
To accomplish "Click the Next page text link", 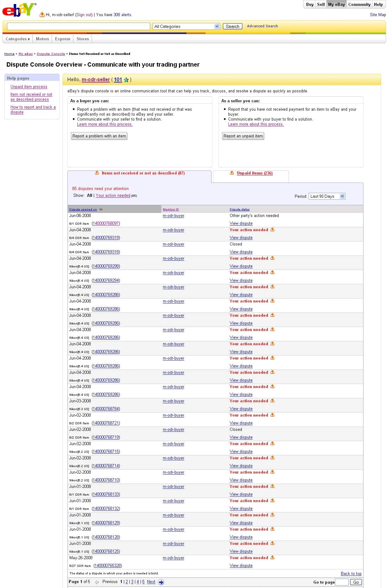I will [x=151, y=582].
